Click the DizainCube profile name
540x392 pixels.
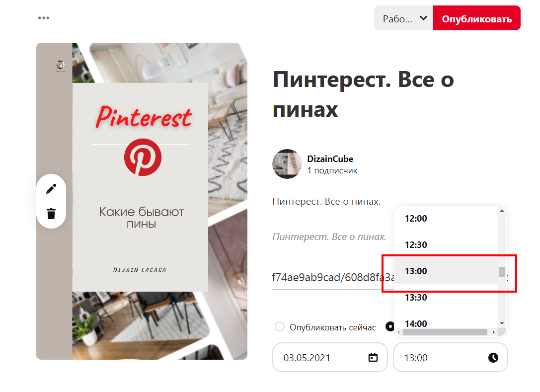[x=330, y=159]
